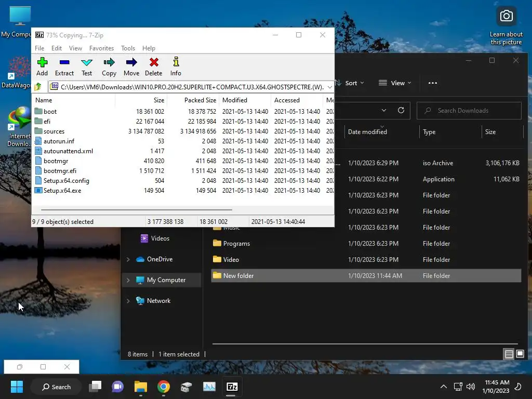Open the View dropdown in File Explorer
The height and width of the screenshot is (399, 532).
click(395, 83)
